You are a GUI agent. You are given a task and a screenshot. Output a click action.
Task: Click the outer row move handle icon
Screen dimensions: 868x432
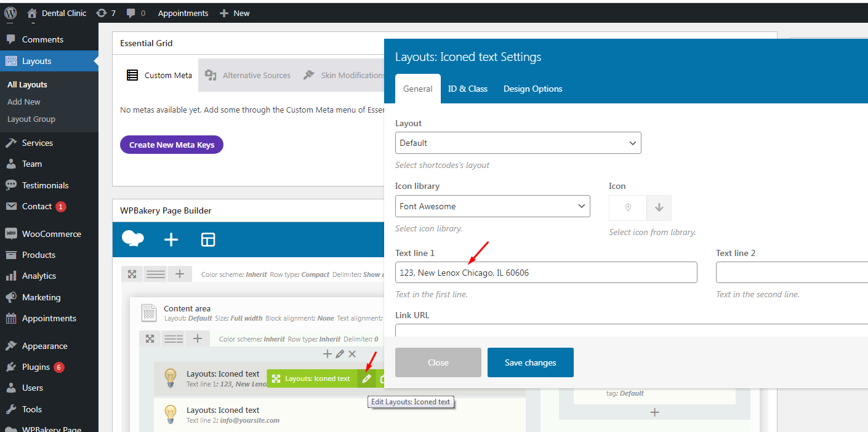tap(132, 274)
